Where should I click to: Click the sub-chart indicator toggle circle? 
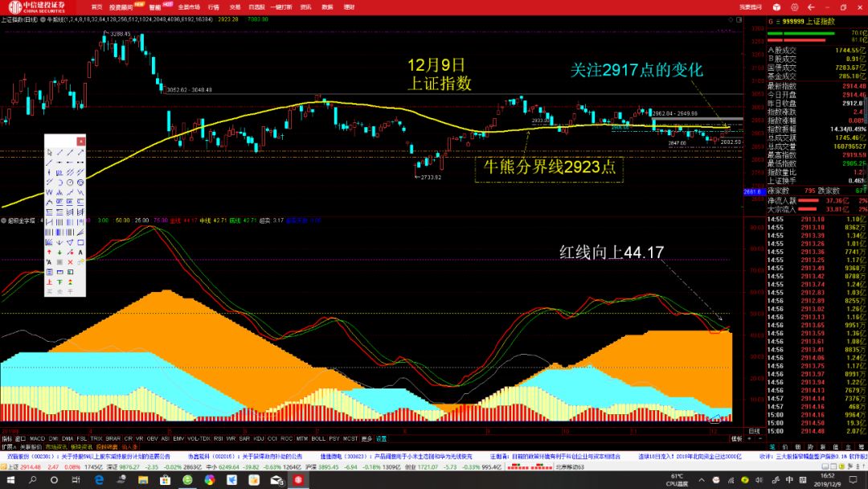point(4,220)
